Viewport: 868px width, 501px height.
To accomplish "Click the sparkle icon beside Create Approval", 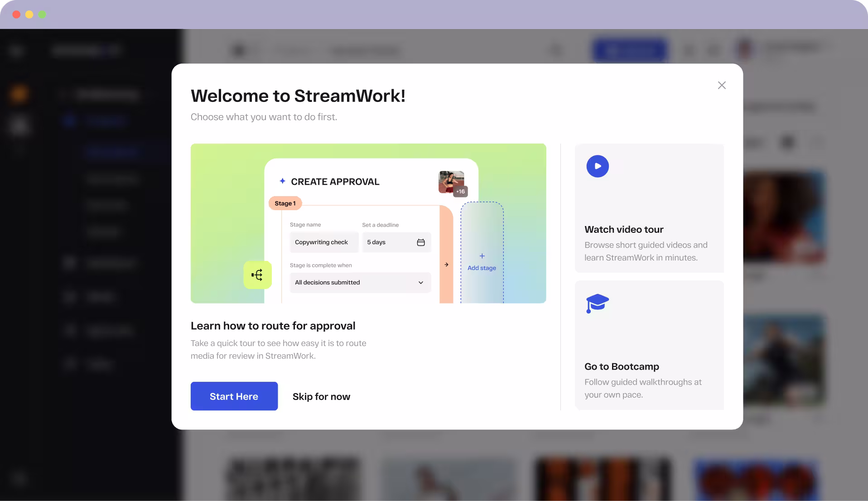I will [282, 181].
